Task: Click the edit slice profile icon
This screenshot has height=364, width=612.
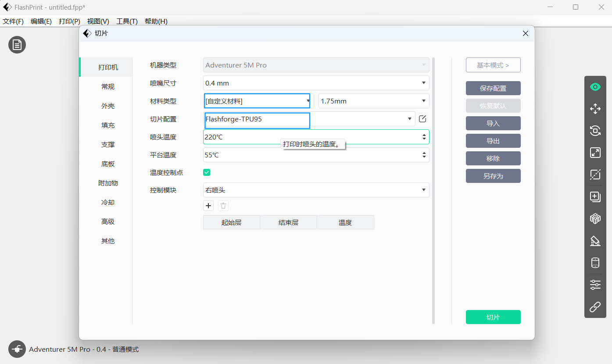Action: pos(422,119)
